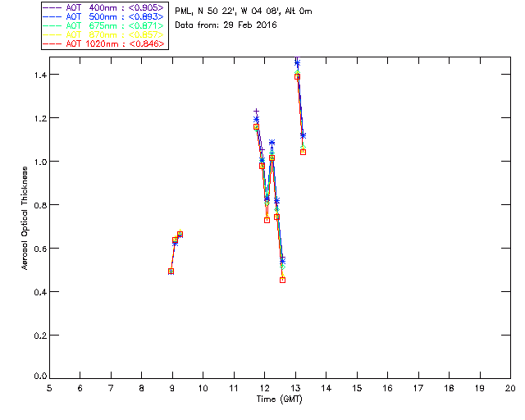Click the 0.4 y-axis tick label

click(40, 292)
